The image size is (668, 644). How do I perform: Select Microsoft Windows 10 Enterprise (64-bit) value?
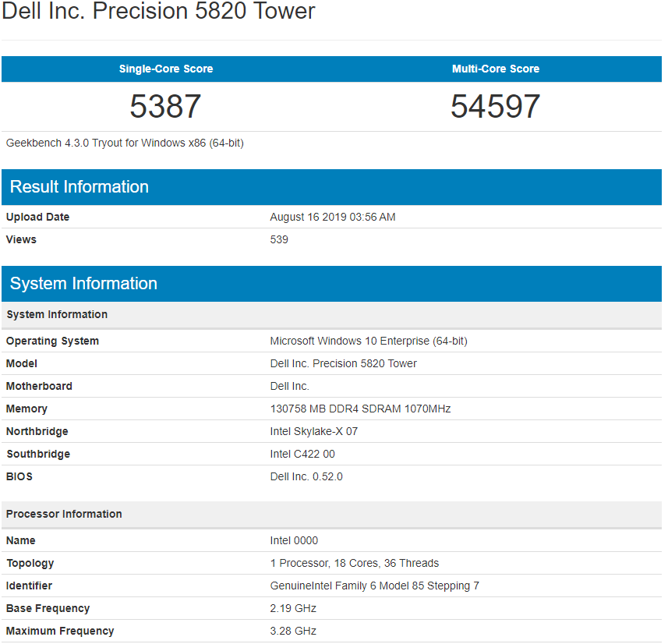click(x=369, y=341)
